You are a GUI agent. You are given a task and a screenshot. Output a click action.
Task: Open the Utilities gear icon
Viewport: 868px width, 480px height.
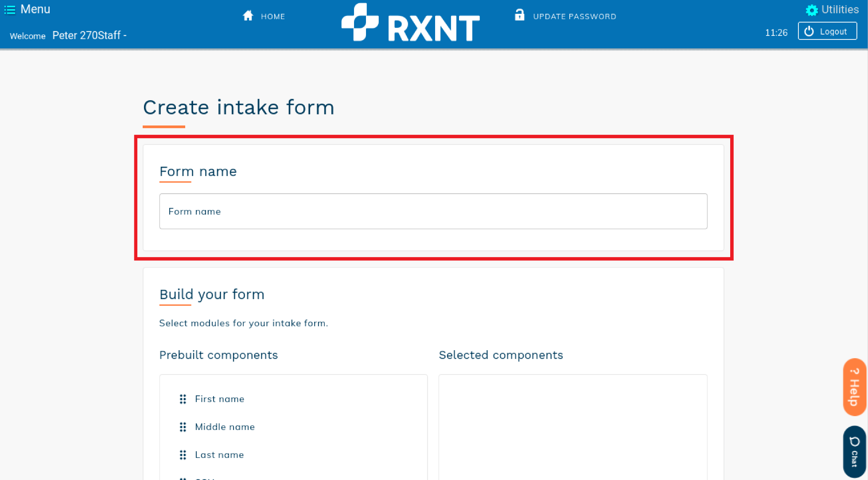pos(811,10)
